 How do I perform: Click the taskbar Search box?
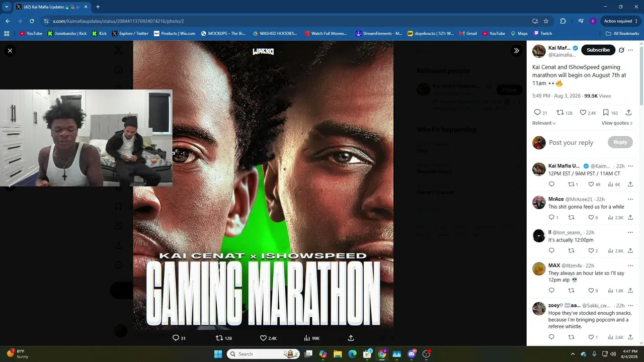263,354
